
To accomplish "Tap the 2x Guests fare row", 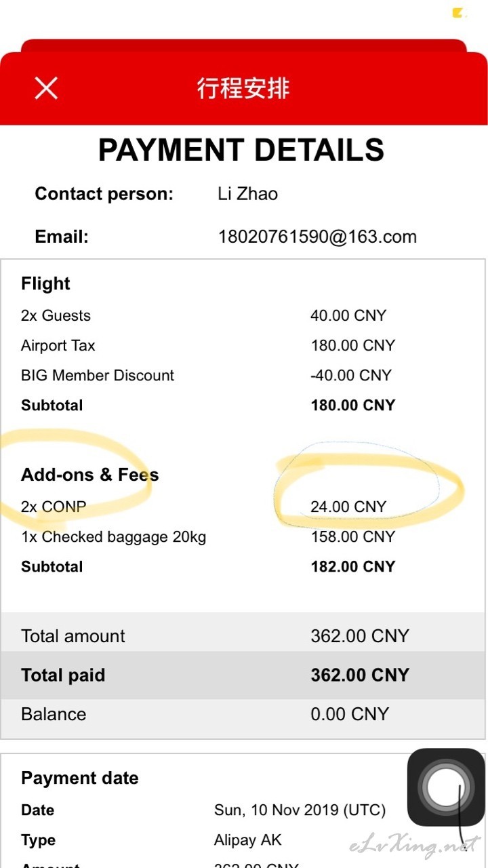I will click(x=243, y=315).
